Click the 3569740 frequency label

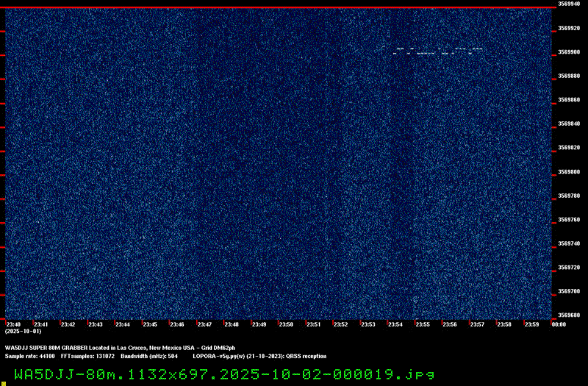click(x=569, y=243)
